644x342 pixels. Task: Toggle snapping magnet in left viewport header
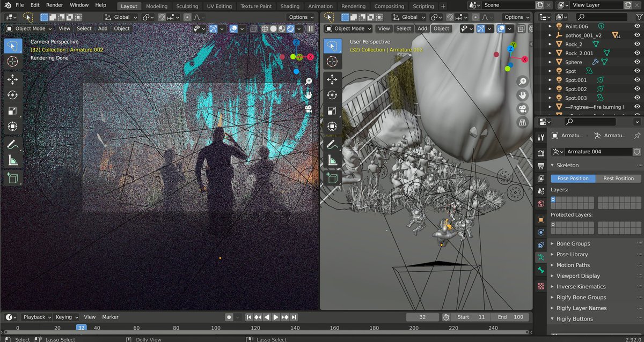(x=161, y=17)
